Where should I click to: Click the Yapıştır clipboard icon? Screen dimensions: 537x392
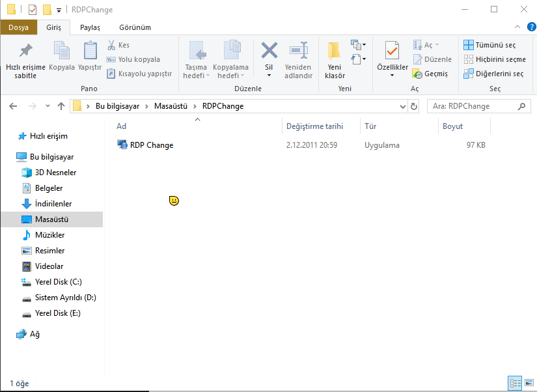pyautogui.click(x=90, y=51)
